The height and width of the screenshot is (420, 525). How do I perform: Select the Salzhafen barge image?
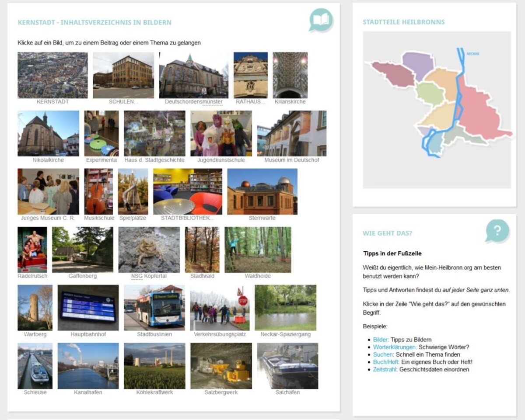(x=287, y=366)
